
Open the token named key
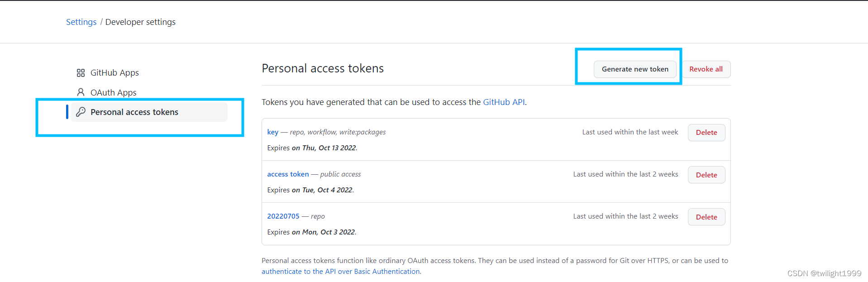273,132
